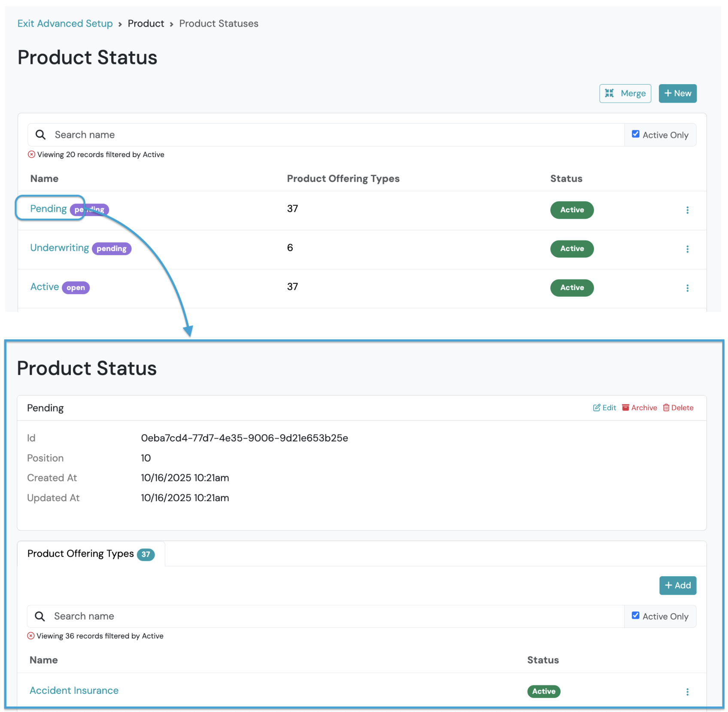Click the open tag beside Active
This screenshot has height=712, width=728.
point(76,288)
